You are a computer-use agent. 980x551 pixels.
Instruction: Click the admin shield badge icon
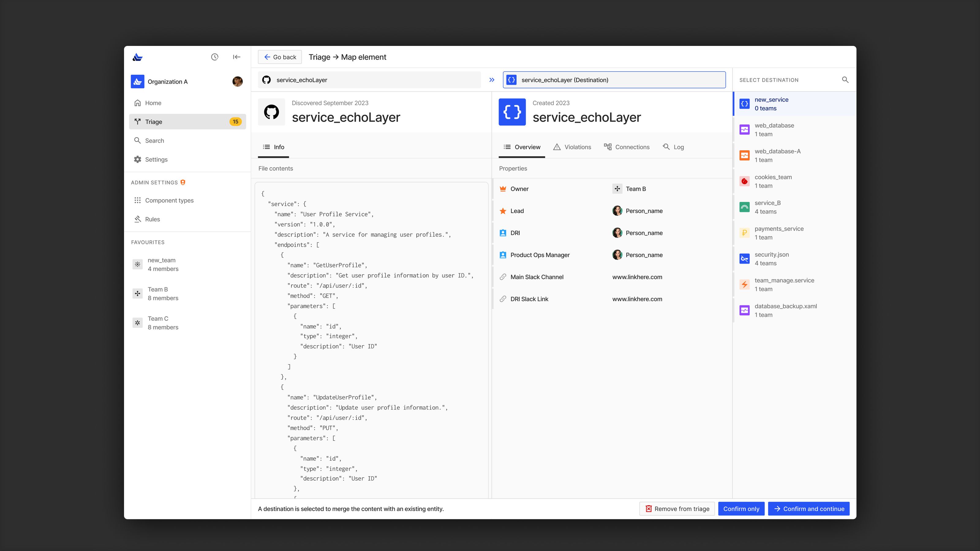click(x=183, y=182)
